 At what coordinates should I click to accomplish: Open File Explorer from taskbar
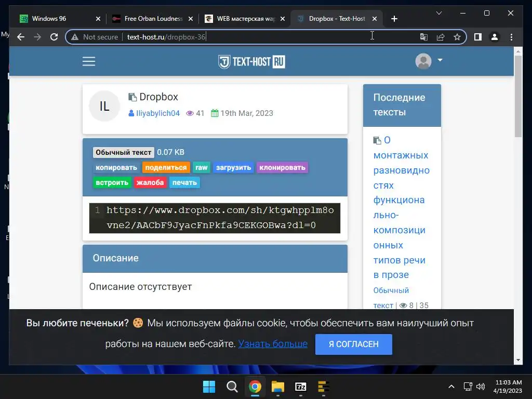[278, 387]
